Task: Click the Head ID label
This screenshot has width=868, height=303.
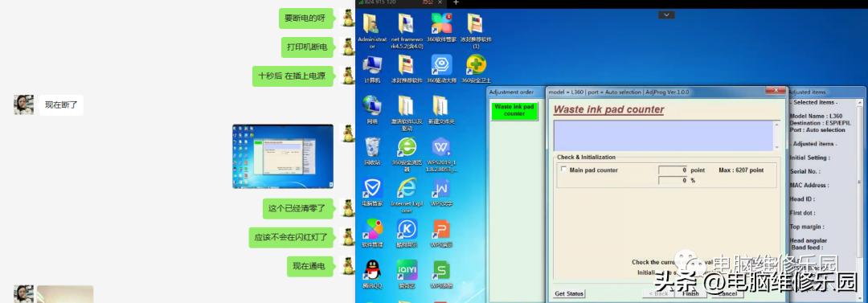Action: [x=802, y=199]
